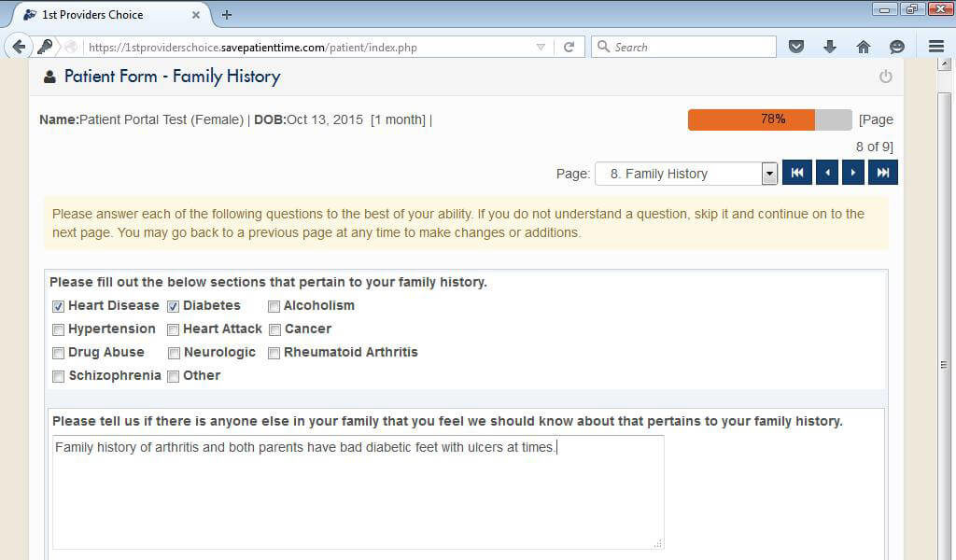Viewport: 956px width, 560px height.
Task: Go to next form page arrow
Action: (x=853, y=173)
